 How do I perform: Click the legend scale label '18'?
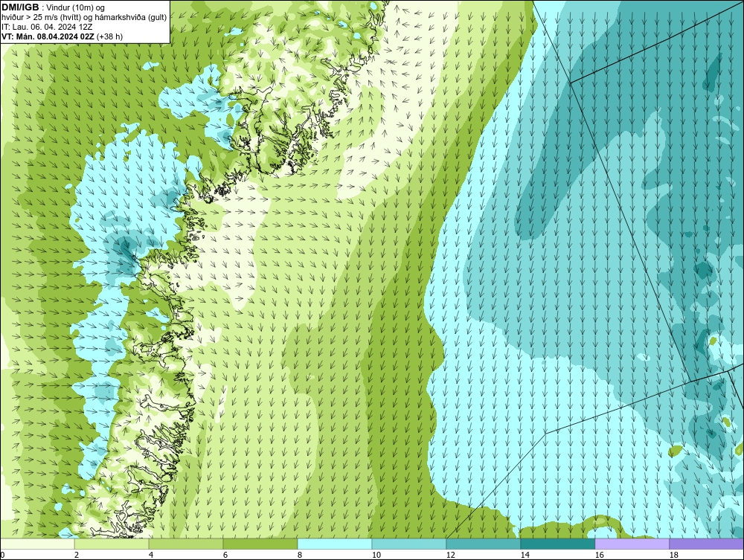tap(674, 555)
